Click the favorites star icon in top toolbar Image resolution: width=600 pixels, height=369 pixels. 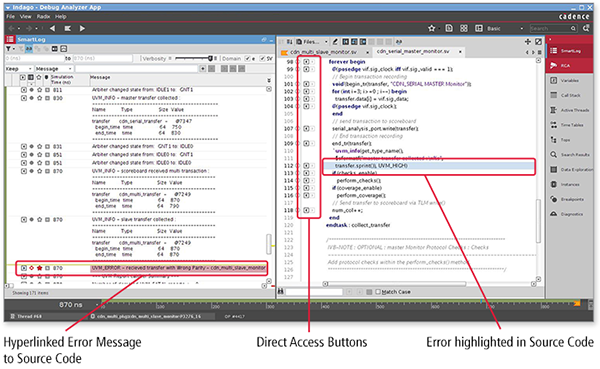pos(432,28)
